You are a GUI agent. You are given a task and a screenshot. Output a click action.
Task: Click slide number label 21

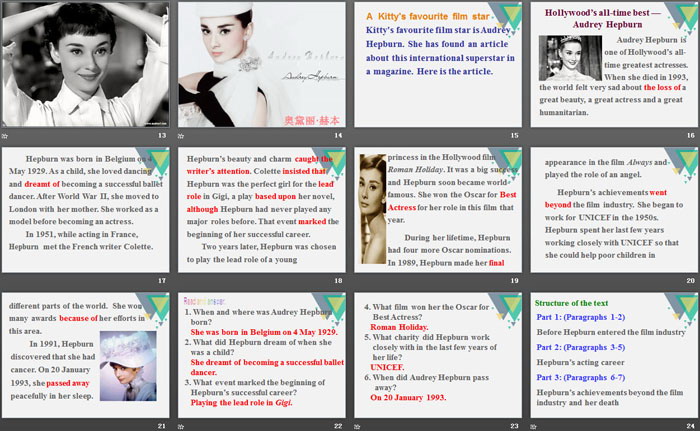tap(162, 426)
